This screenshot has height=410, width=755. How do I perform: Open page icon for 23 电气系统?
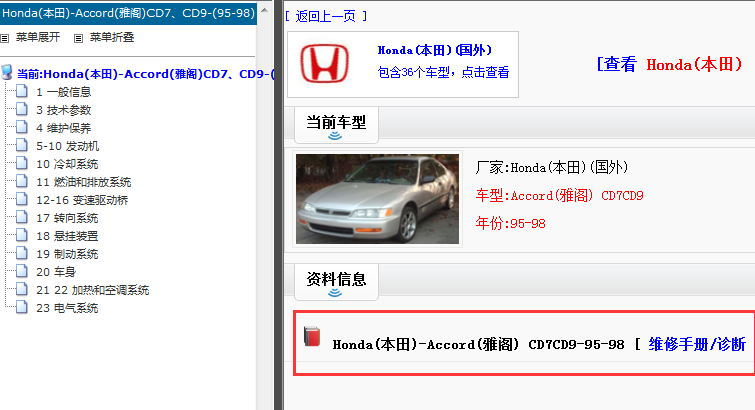click(x=22, y=307)
